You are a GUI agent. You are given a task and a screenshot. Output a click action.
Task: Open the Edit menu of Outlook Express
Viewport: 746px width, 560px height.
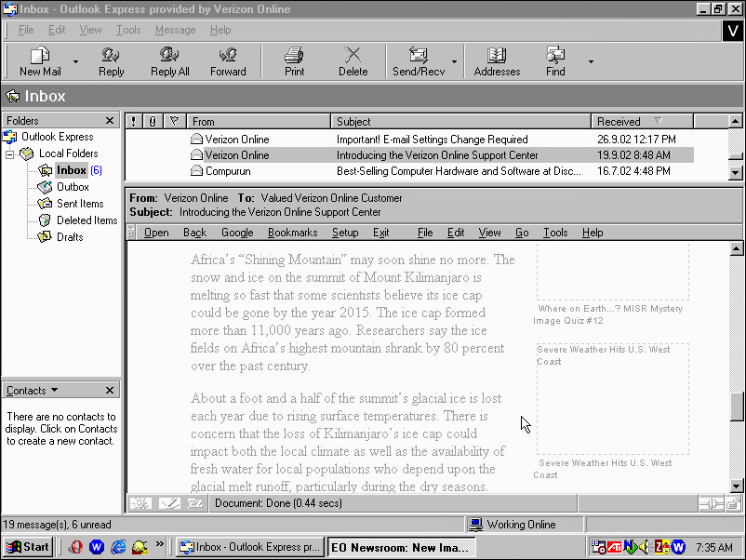click(57, 30)
